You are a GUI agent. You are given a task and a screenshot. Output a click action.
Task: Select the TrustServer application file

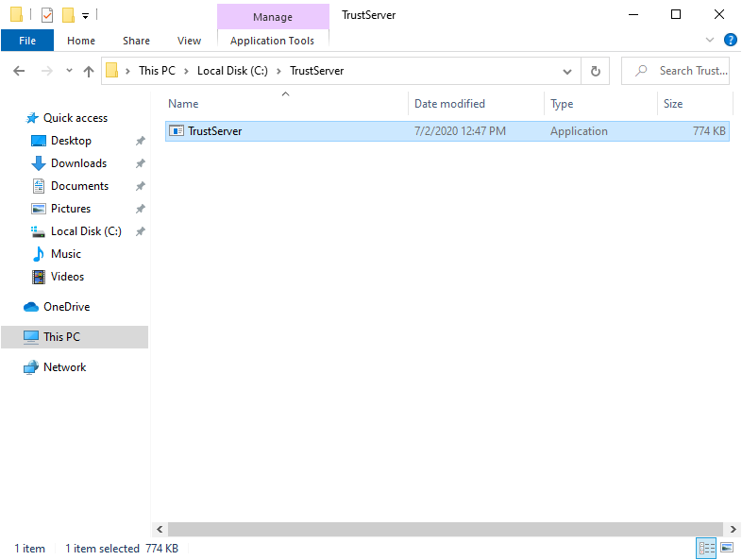coord(447,131)
